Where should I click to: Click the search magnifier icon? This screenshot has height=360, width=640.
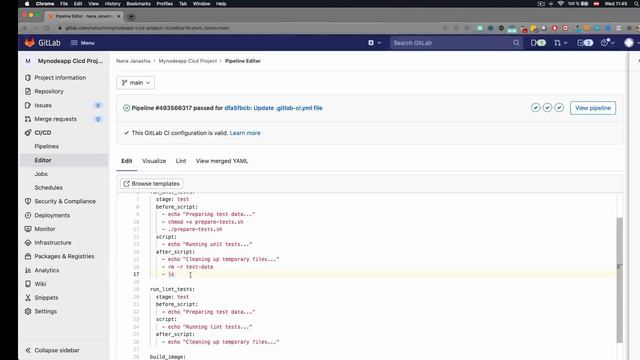516,43
